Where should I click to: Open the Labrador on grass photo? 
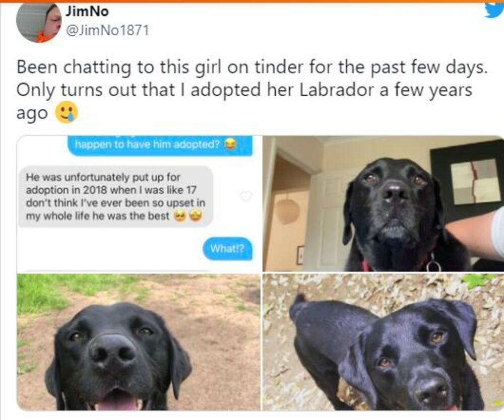[x=139, y=342]
